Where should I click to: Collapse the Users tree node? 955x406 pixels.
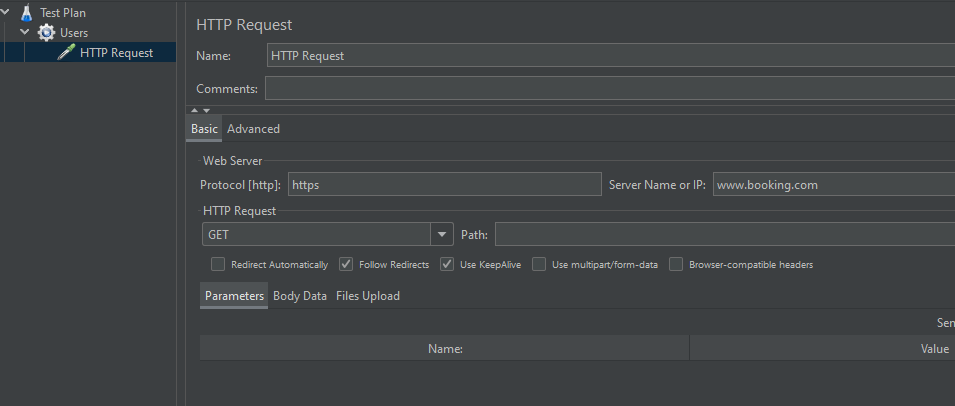pos(25,33)
